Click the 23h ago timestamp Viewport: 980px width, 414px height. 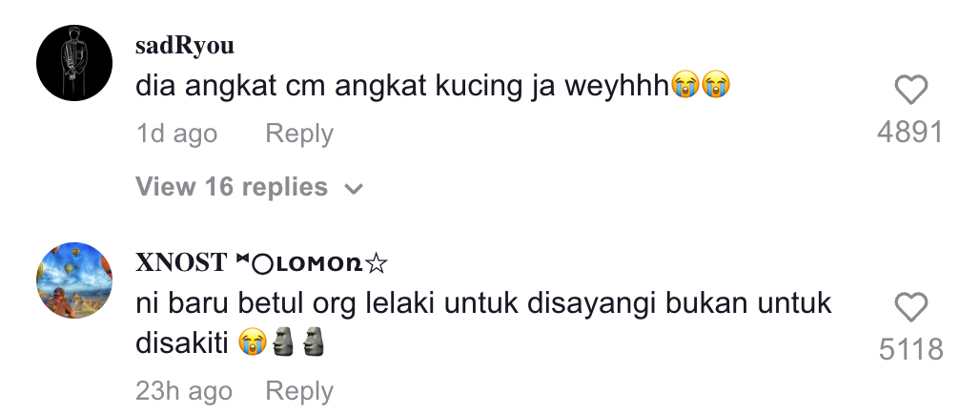[x=184, y=391]
